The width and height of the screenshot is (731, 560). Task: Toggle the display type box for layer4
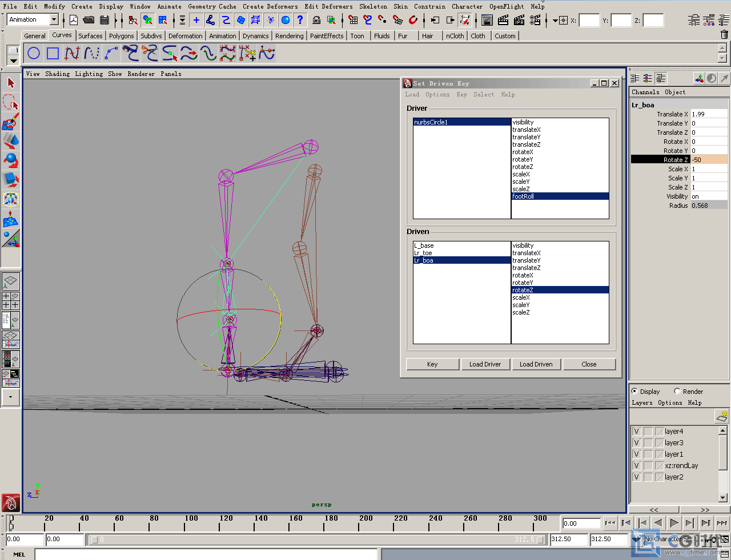point(648,432)
